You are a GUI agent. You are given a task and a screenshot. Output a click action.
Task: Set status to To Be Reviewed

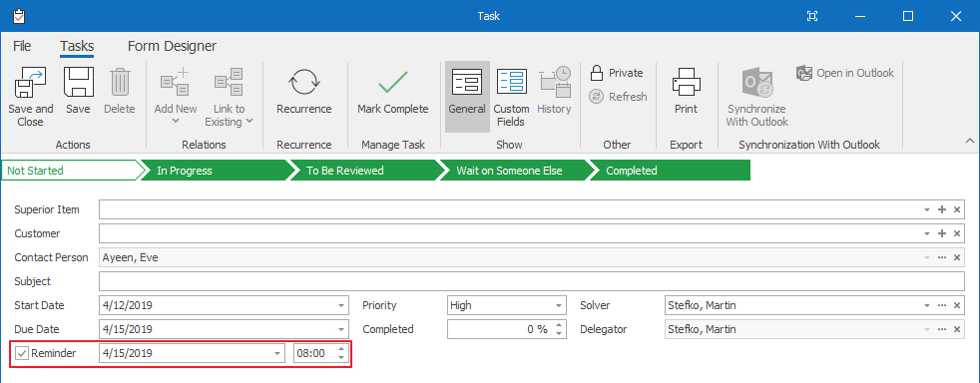(x=365, y=171)
